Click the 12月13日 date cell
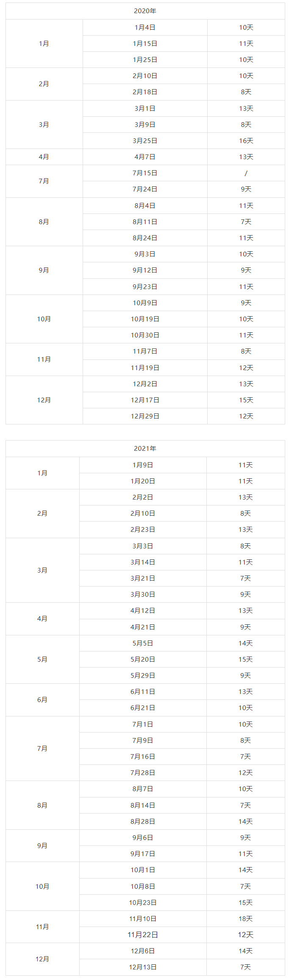 143,967
